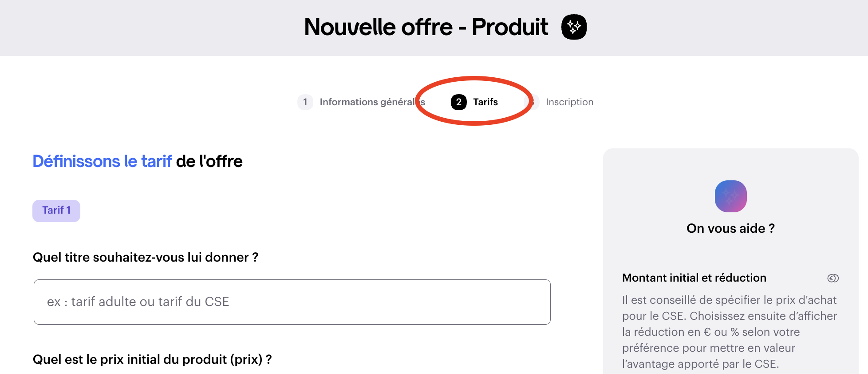Focus the tarif title input field

pos(292,302)
